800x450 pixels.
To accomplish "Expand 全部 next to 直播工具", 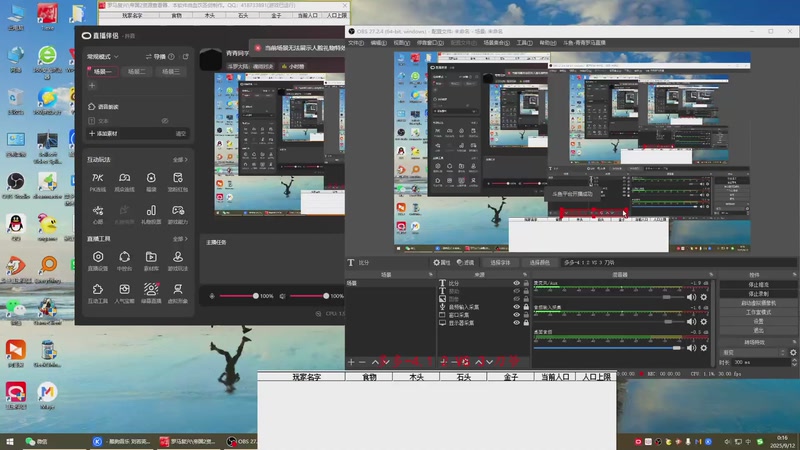I will coord(180,239).
